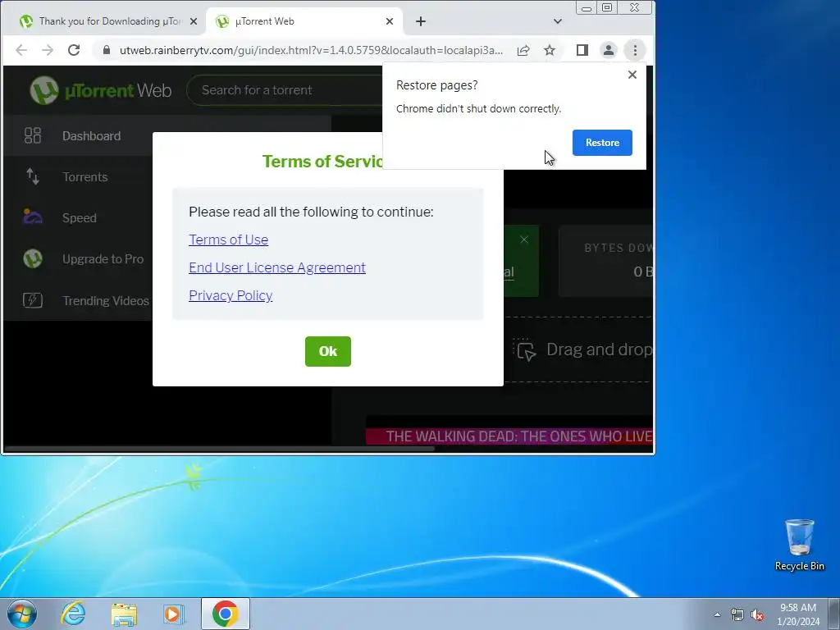Share this page icon
Image resolution: width=840 pixels, height=630 pixels.
pyautogui.click(x=523, y=50)
